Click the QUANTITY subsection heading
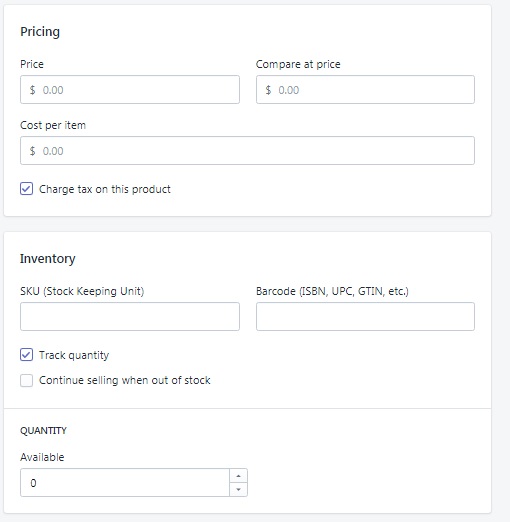This screenshot has width=510, height=522. tap(43, 431)
